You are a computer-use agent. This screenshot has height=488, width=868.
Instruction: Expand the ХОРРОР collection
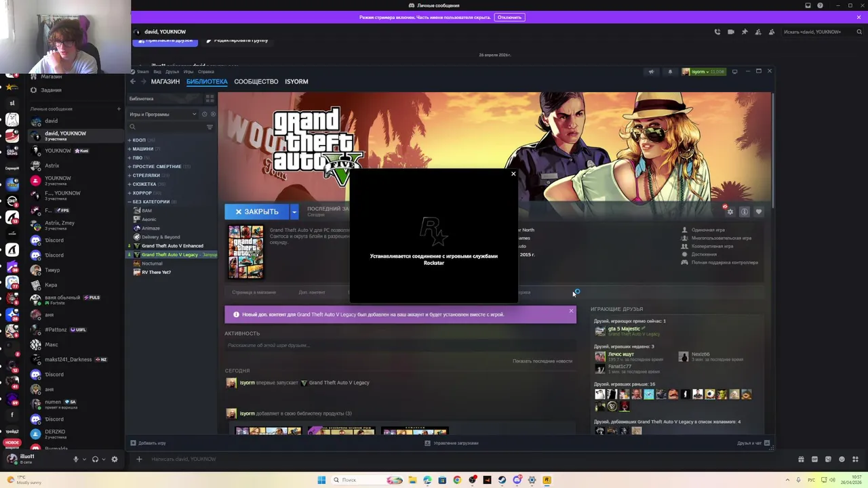pos(130,193)
